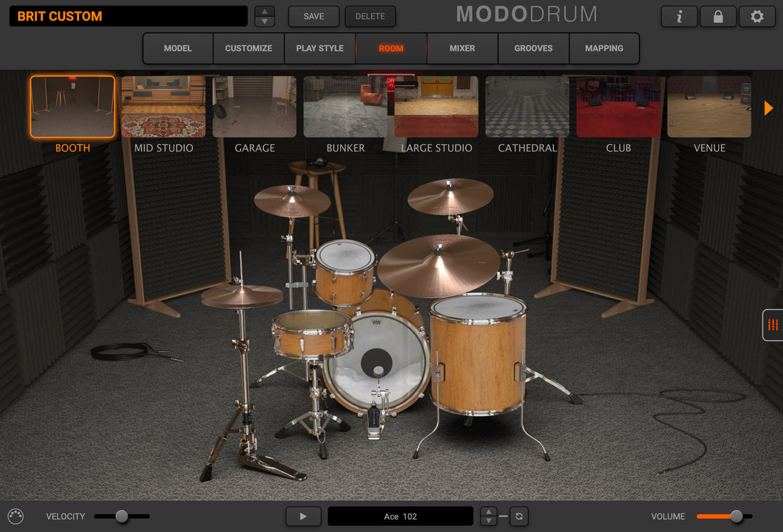Pick the BUNKER room thumbnail
783x532 pixels.
pyautogui.click(x=345, y=107)
